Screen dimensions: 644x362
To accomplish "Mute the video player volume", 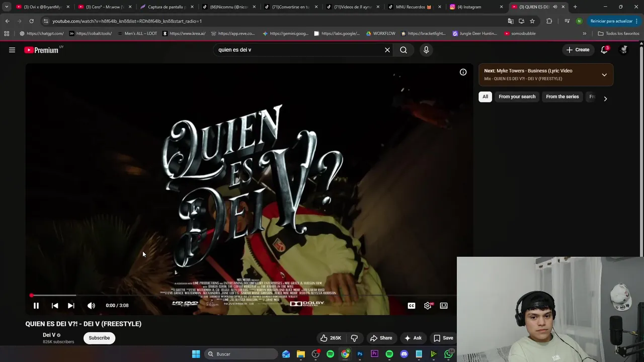I will tap(91, 305).
